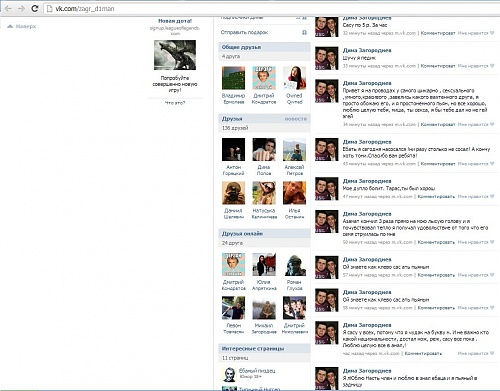
Task: Click the gift icon beside Отправить подарок
Action: pyautogui.click(x=304, y=32)
